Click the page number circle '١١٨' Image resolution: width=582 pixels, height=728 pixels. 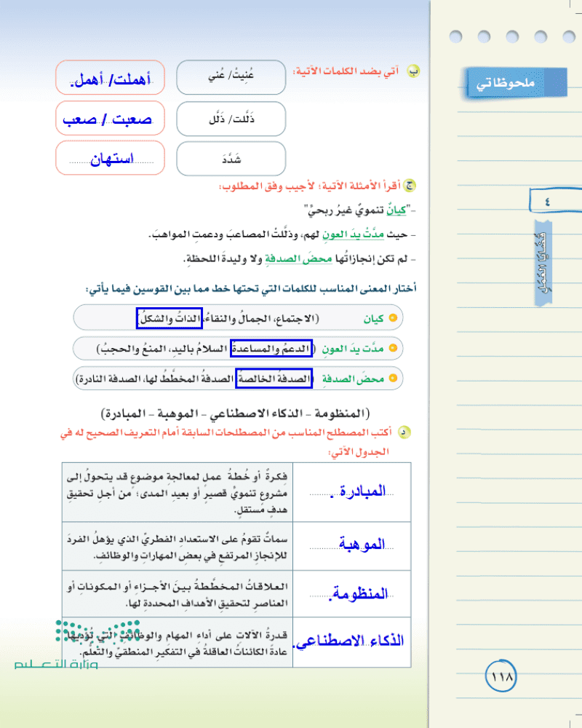coord(501,676)
